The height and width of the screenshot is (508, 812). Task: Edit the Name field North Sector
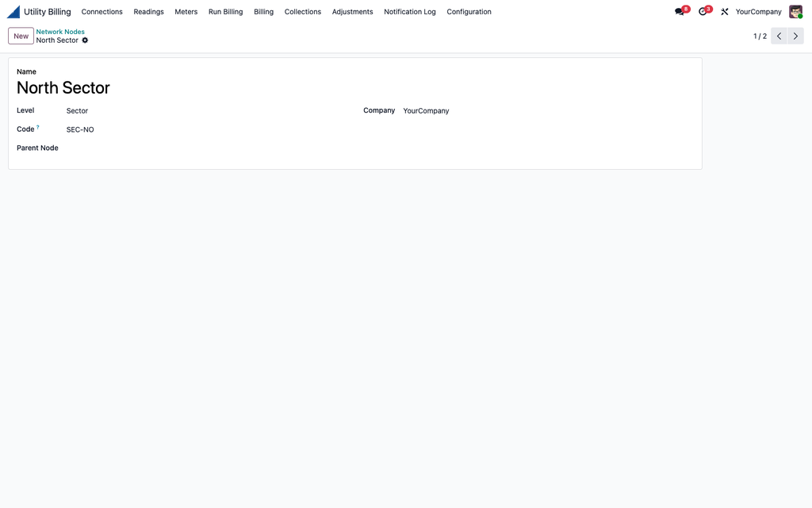click(x=354, y=87)
